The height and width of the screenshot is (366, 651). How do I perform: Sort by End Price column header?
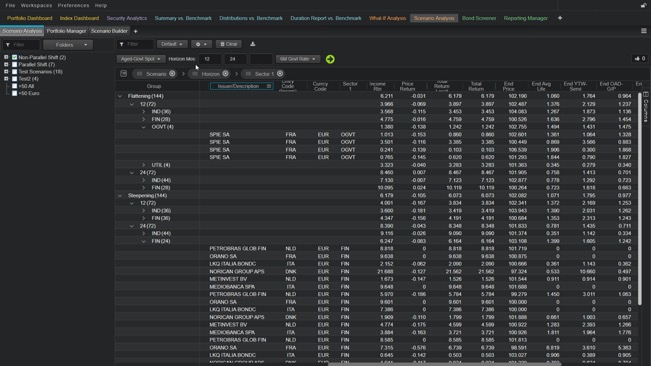click(509, 86)
